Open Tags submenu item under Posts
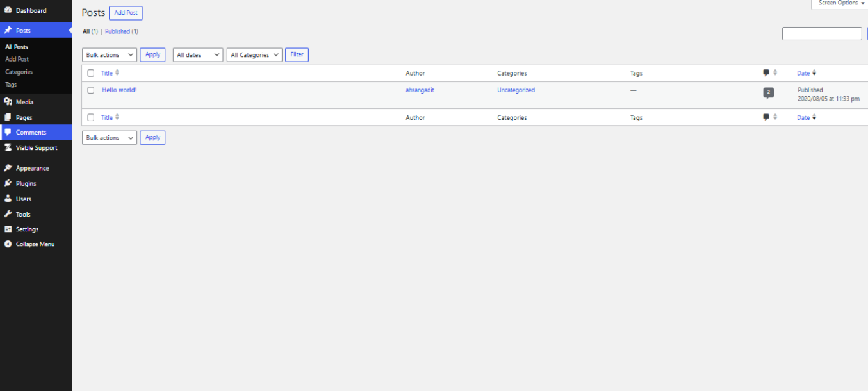Viewport: 868px width, 391px height. click(x=11, y=85)
